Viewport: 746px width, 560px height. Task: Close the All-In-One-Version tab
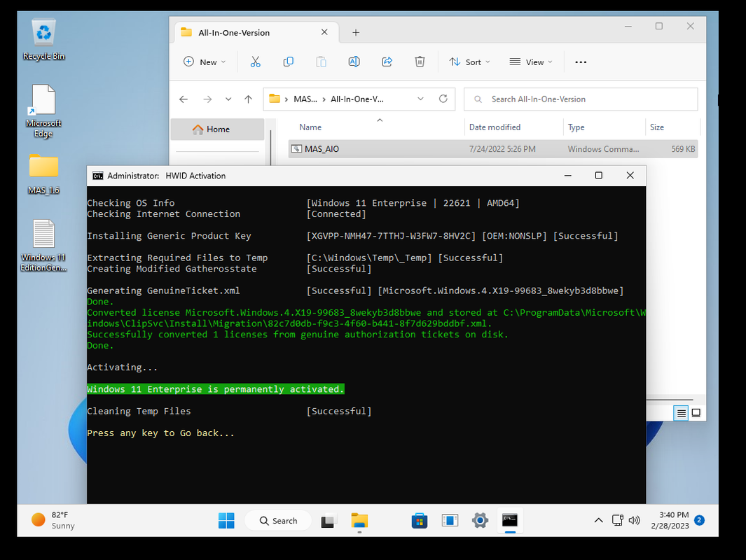[x=324, y=32]
